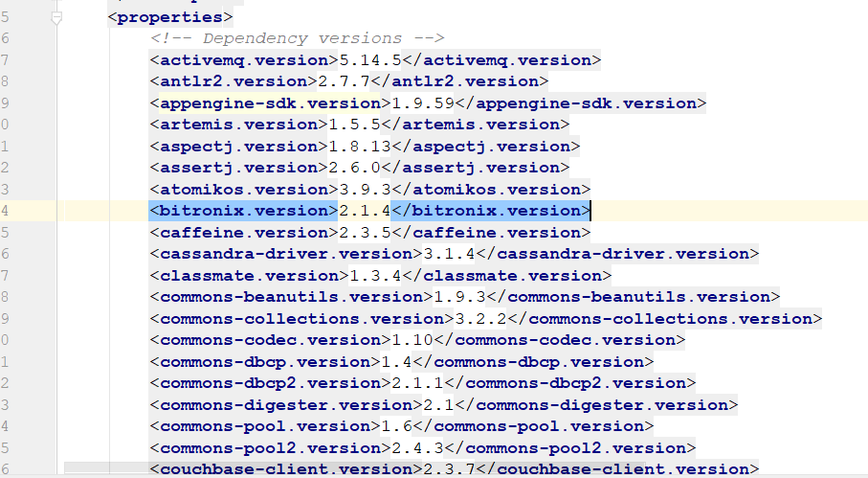
Task: Click the opening activemq.version tag
Action: (x=244, y=59)
